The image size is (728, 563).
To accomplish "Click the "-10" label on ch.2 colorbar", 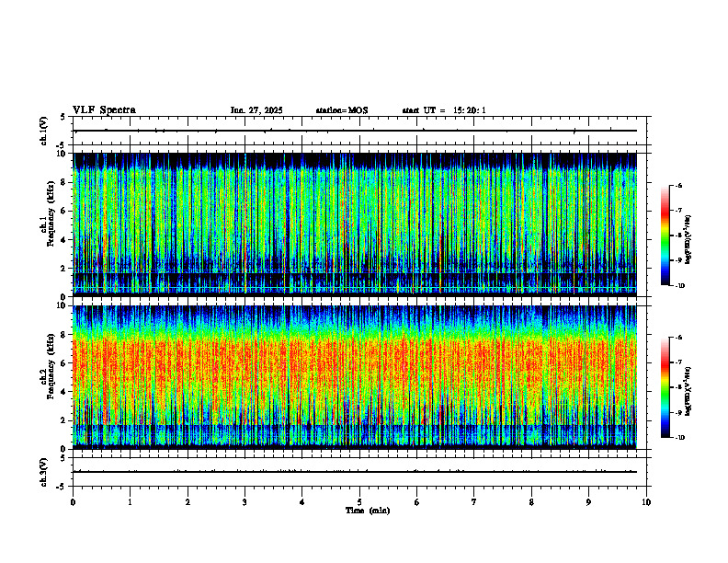I will [680, 438].
